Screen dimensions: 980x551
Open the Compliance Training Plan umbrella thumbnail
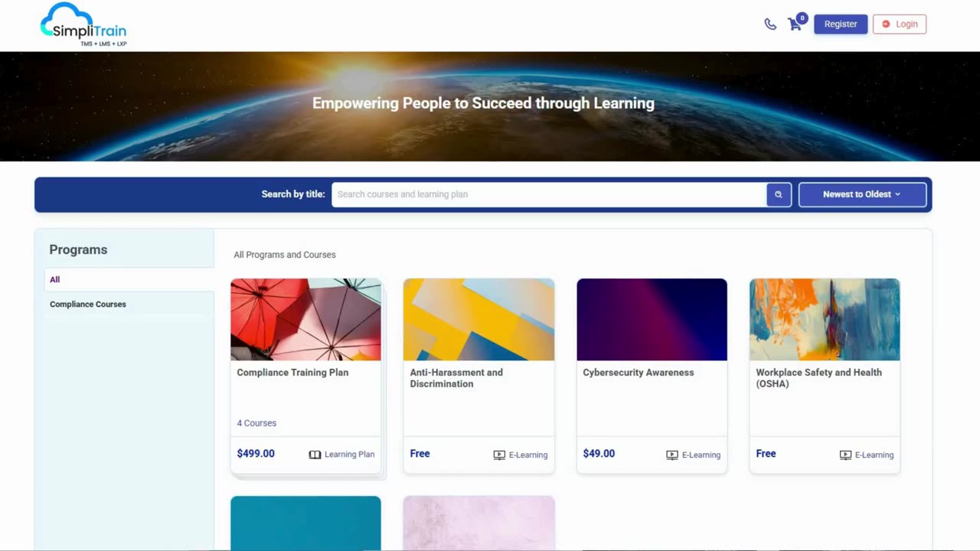pyautogui.click(x=305, y=319)
